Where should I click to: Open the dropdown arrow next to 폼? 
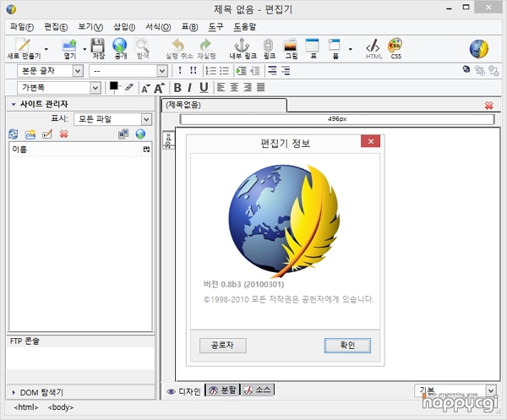(350, 49)
